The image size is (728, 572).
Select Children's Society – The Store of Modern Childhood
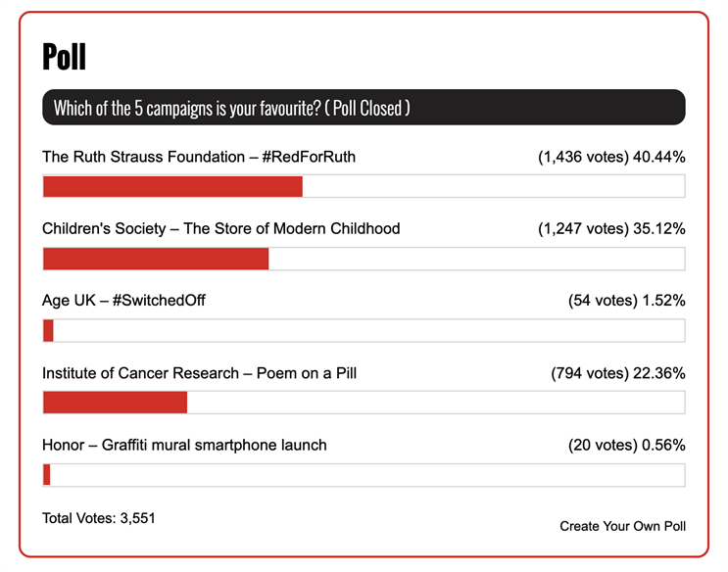click(x=221, y=228)
